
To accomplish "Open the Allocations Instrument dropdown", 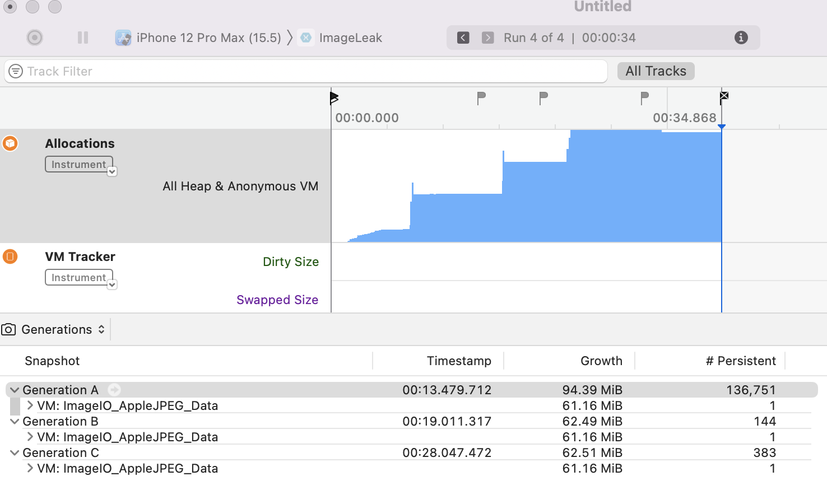I will point(81,165).
